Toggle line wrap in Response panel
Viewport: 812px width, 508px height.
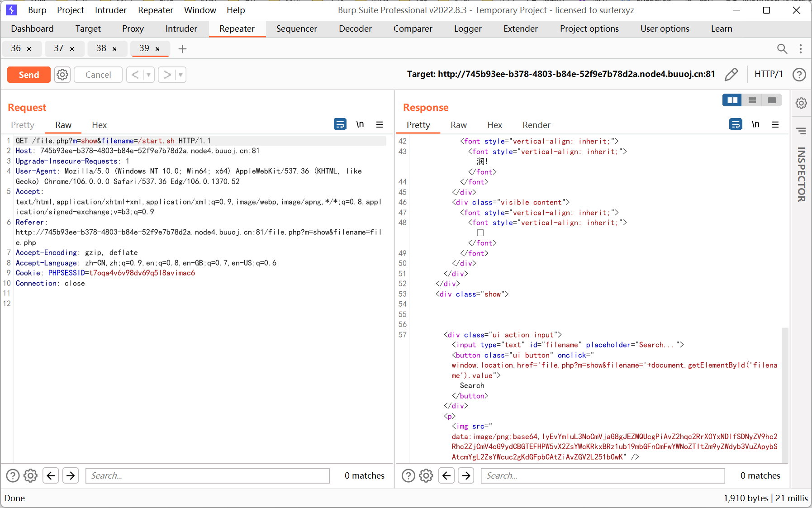[736, 124]
